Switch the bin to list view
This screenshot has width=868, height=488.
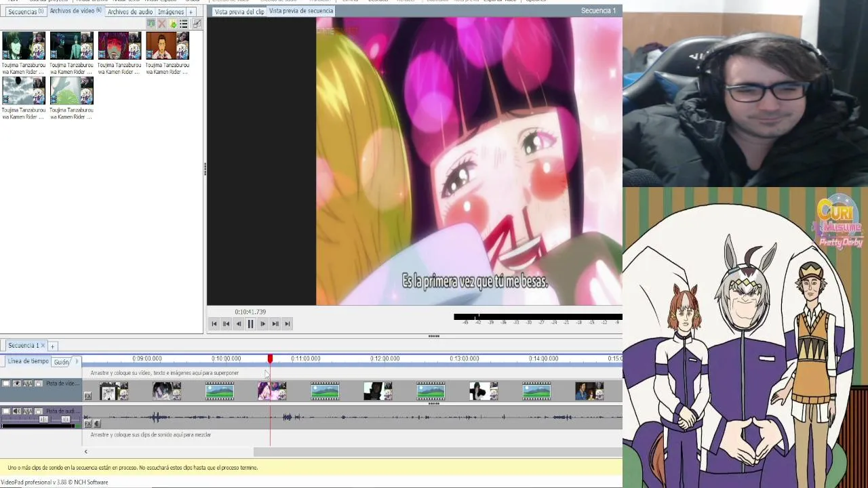(x=183, y=24)
